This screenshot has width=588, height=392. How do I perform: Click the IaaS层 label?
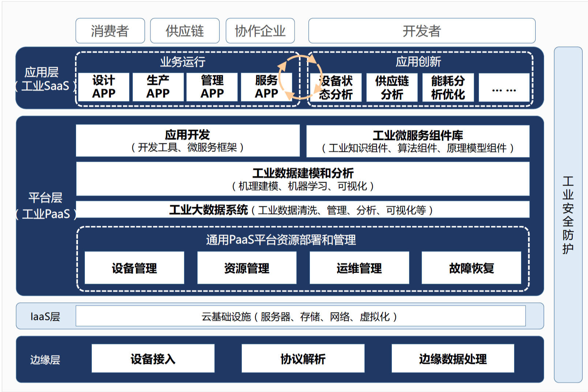pos(45,316)
